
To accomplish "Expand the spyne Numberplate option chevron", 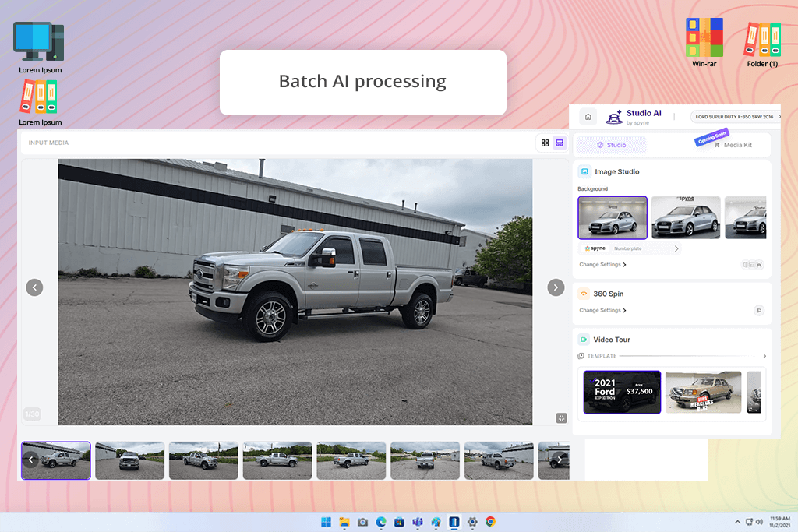I will tap(676, 248).
